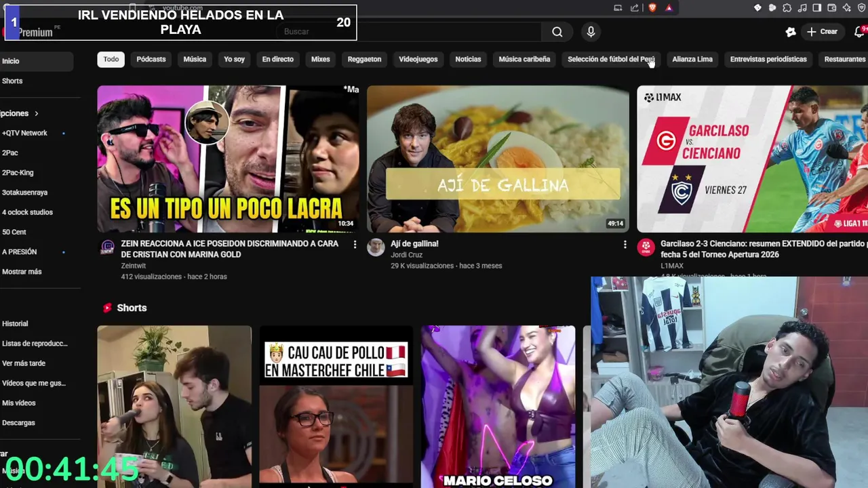The width and height of the screenshot is (868, 488).
Task: Open options menu for ZEIN REACCIONA video
Action: click(x=355, y=244)
